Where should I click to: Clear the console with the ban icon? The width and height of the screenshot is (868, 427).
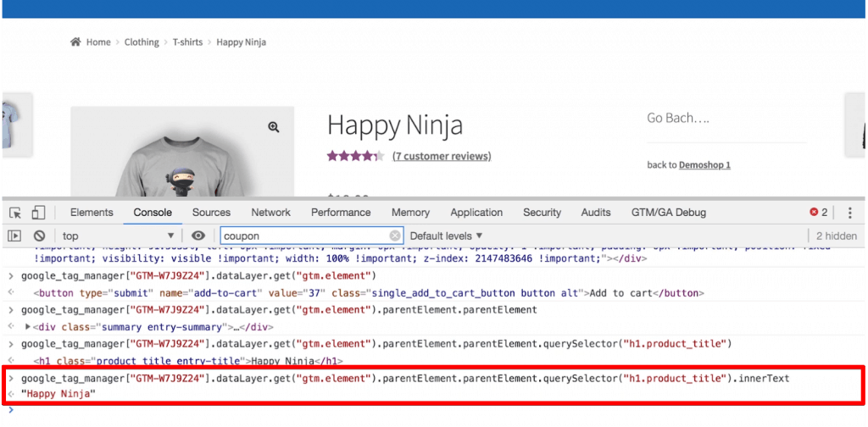39,236
